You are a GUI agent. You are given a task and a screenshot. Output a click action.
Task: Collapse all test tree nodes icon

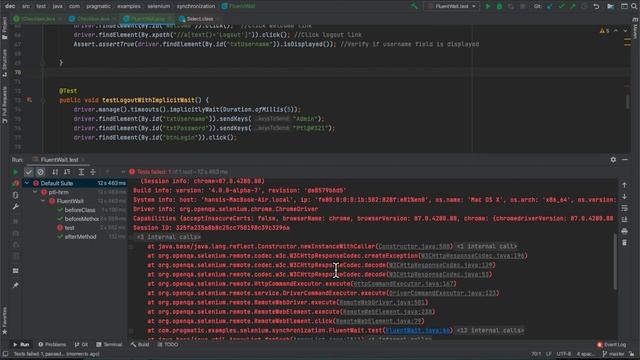coord(93,172)
